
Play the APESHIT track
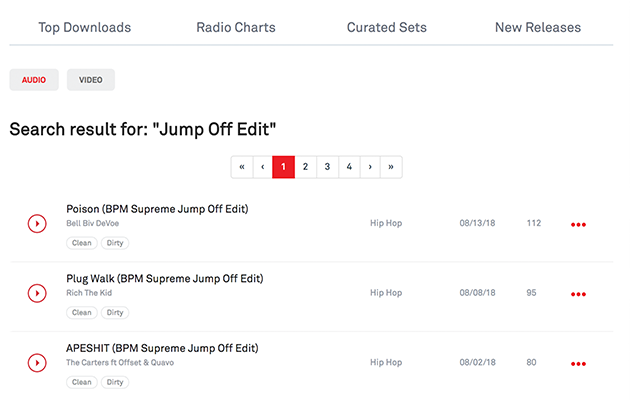point(37,363)
